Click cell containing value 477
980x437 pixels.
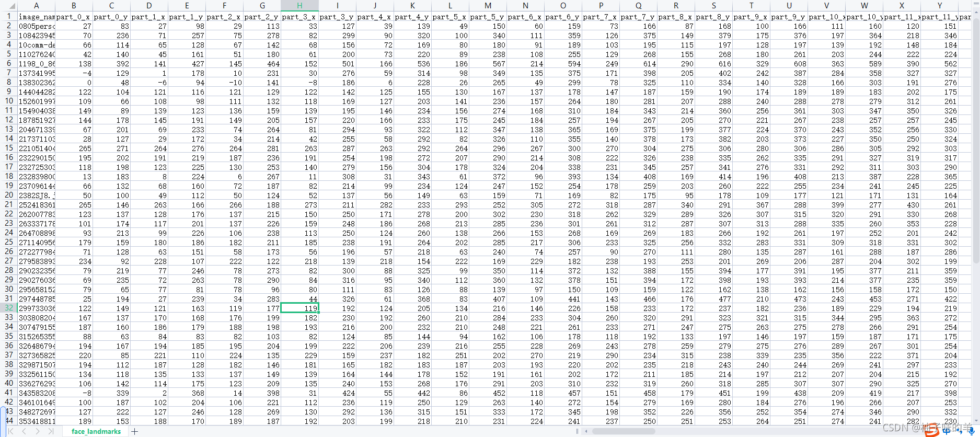coord(713,299)
